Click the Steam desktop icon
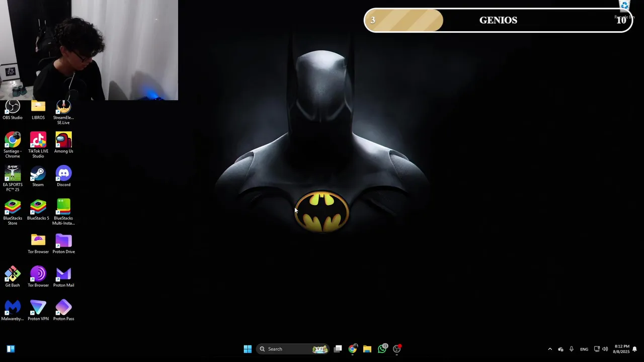The height and width of the screenshot is (362, 644). (x=38, y=176)
